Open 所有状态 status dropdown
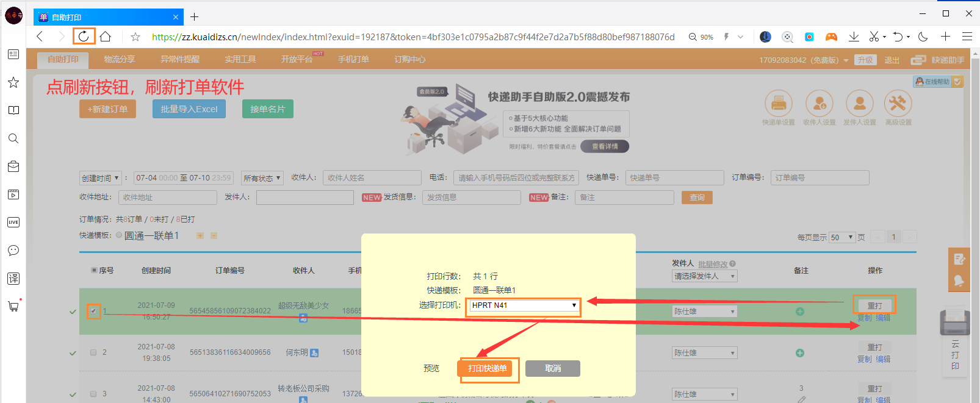The width and height of the screenshot is (980, 403). pyautogui.click(x=262, y=178)
